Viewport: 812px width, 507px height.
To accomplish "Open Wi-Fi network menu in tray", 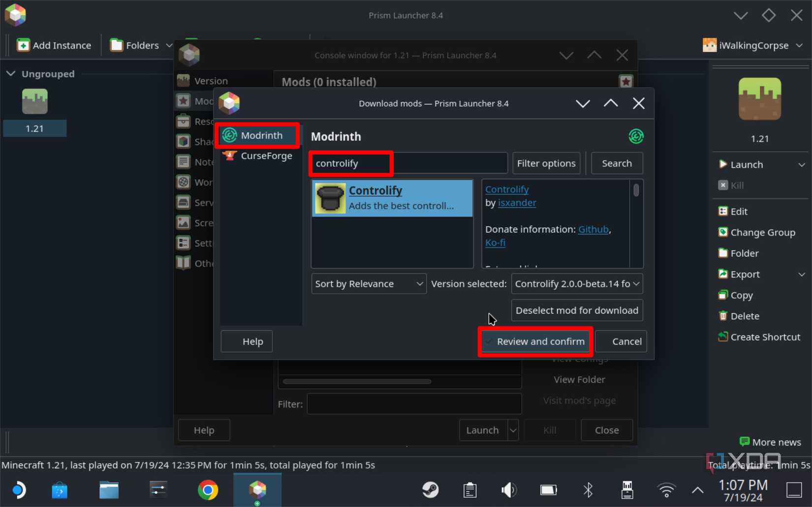I will click(x=666, y=490).
